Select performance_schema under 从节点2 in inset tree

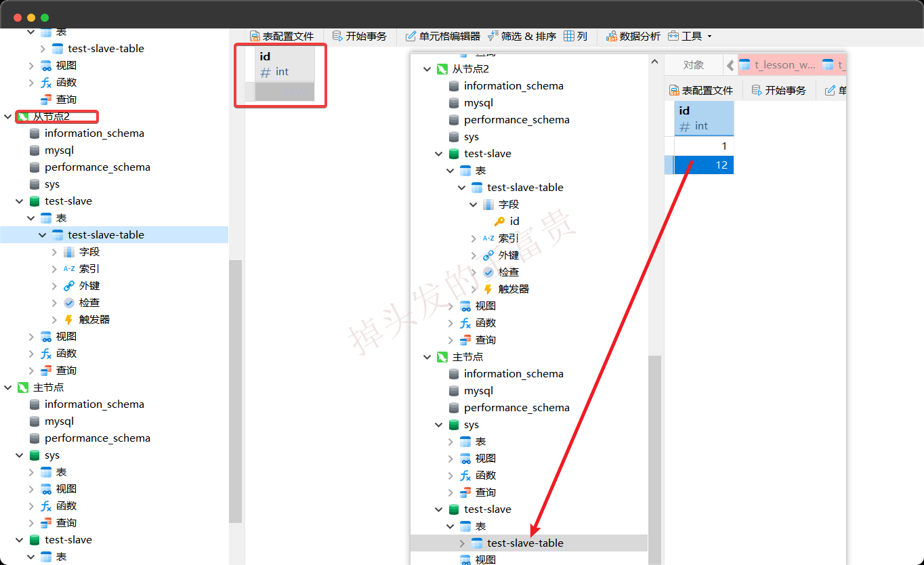coord(517,120)
